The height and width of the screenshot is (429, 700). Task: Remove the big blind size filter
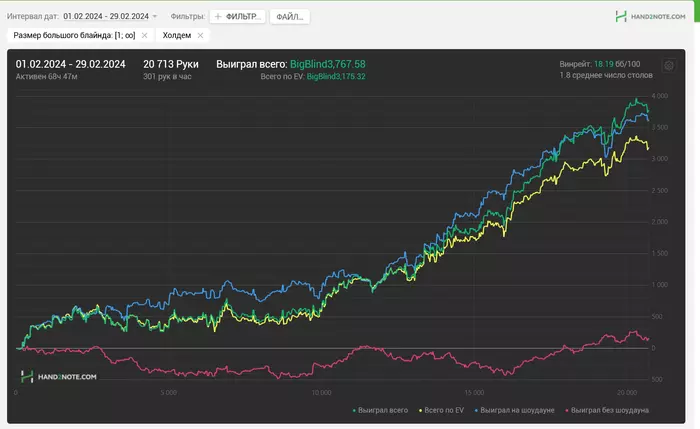click(x=144, y=35)
